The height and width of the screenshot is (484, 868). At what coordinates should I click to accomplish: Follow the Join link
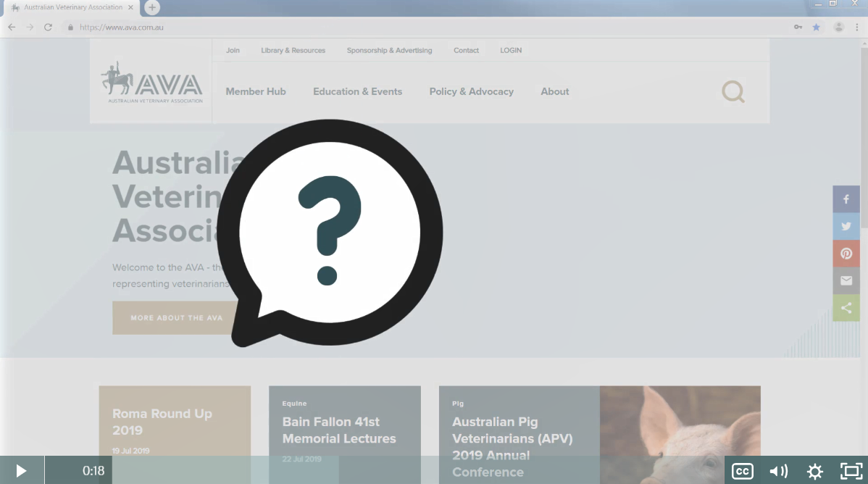tap(233, 51)
